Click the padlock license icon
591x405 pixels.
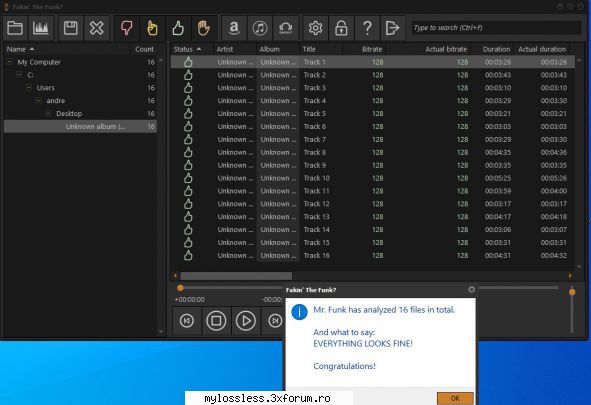click(341, 28)
